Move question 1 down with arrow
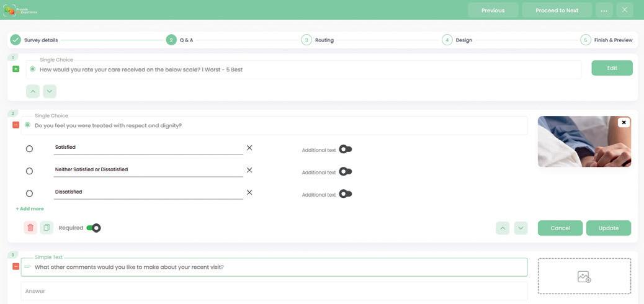This screenshot has width=644, height=304. point(50,91)
